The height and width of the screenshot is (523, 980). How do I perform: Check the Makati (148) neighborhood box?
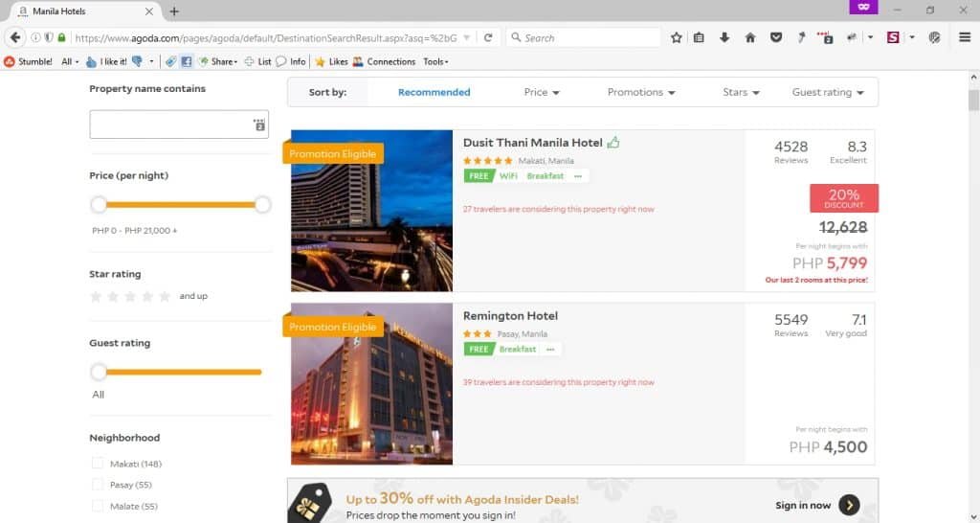pyautogui.click(x=98, y=463)
